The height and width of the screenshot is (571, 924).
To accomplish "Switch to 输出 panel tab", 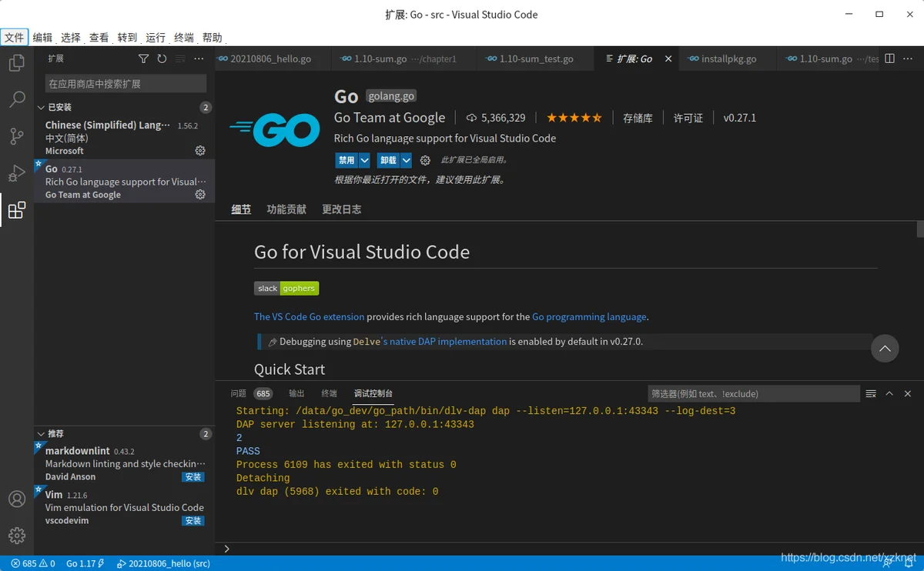I will pyautogui.click(x=296, y=393).
